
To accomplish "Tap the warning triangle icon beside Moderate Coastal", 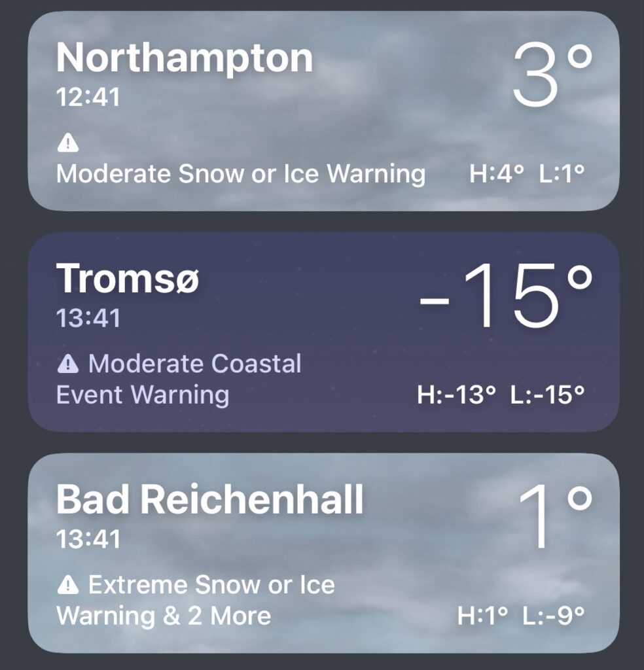I will pyautogui.click(x=68, y=364).
